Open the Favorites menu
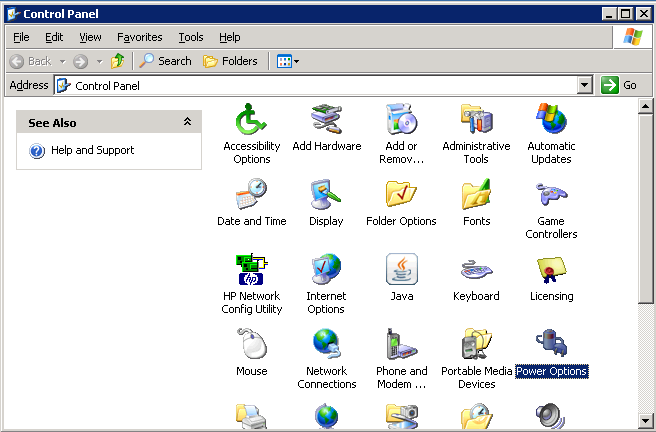Screen dimensions: 656x432 (x=139, y=37)
